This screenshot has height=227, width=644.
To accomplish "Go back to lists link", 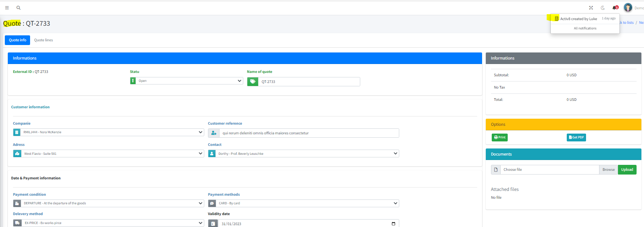I will point(626,23).
